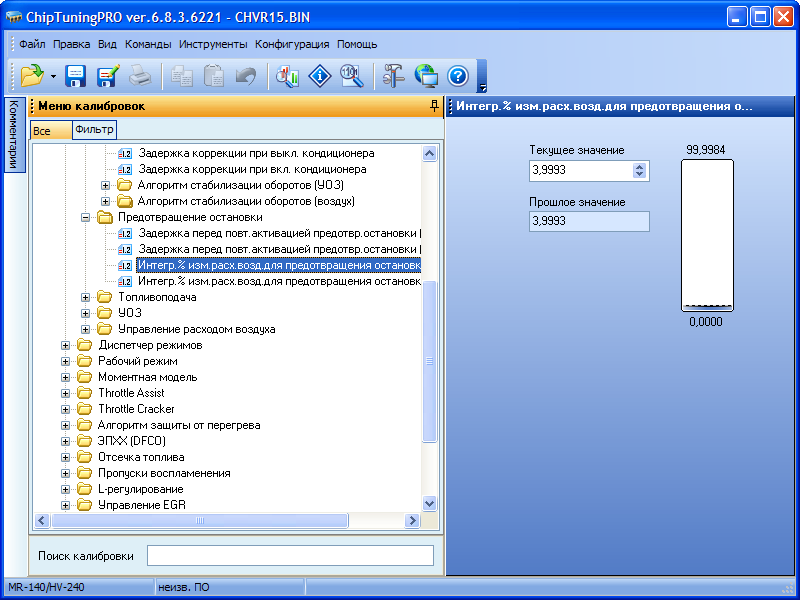Click the Поиск калибровки search field
The width and height of the screenshot is (800, 600).
[290, 555]
